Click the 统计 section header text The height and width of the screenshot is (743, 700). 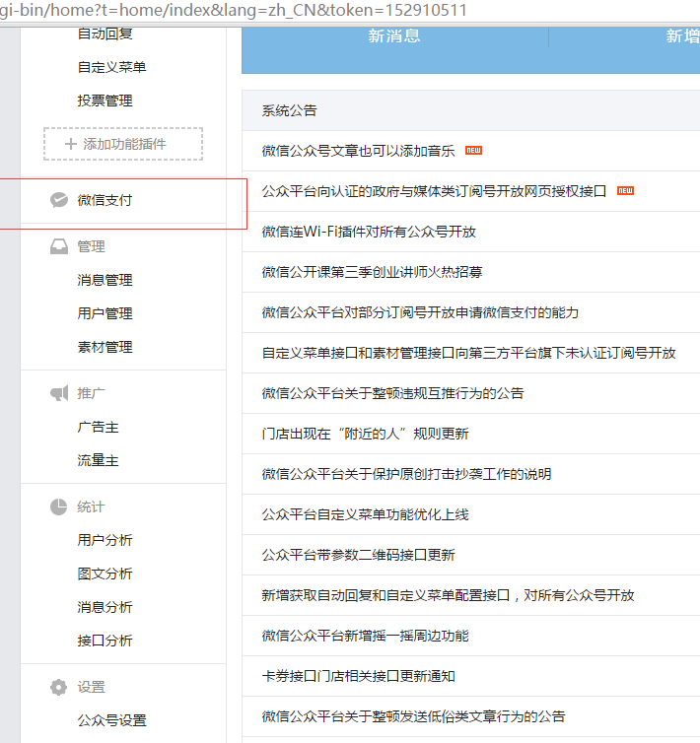pos(91,507)
